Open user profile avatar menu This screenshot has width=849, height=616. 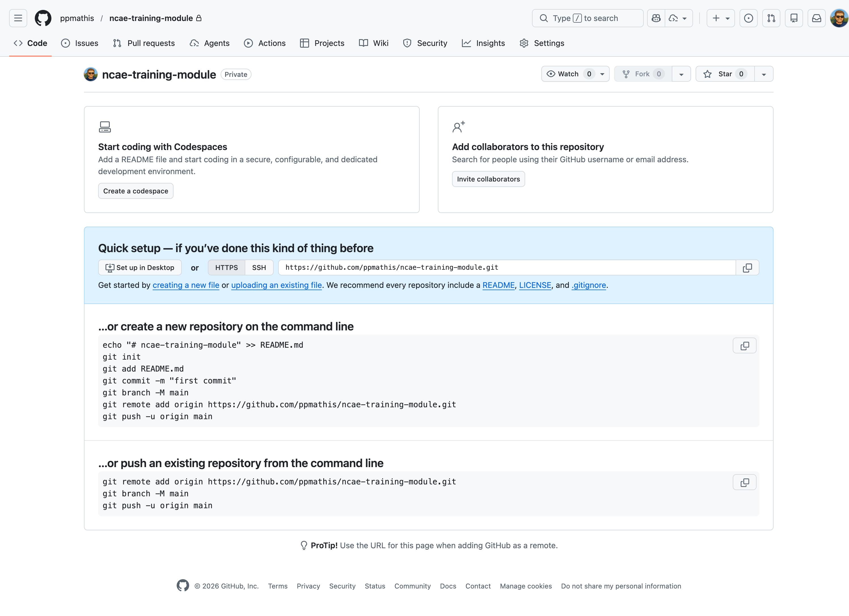coord(839,18)
